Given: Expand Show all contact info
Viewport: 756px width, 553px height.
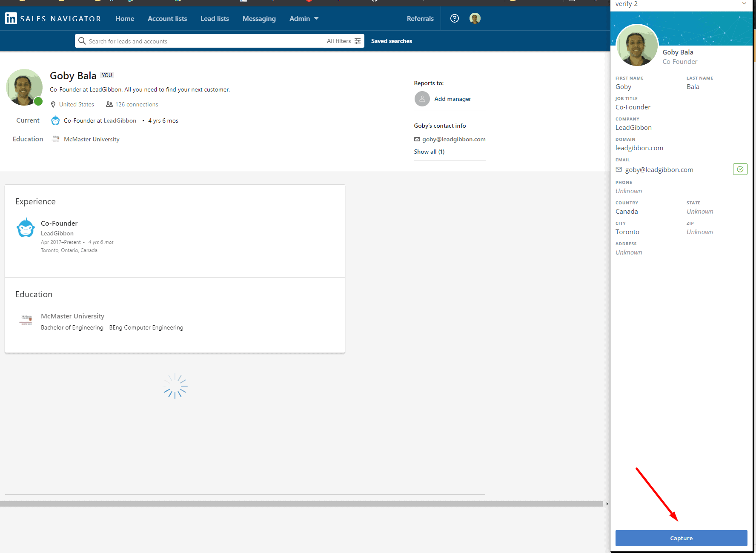Looking at the screenshot, I should click(429, 152).
